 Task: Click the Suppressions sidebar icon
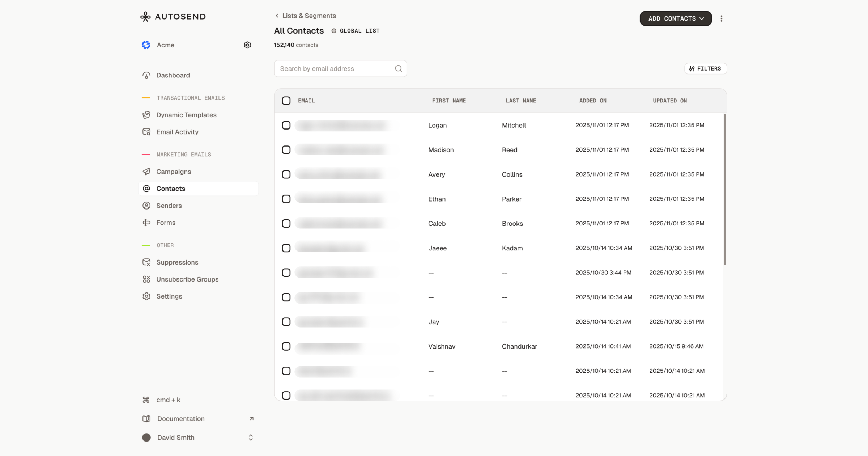146,262
